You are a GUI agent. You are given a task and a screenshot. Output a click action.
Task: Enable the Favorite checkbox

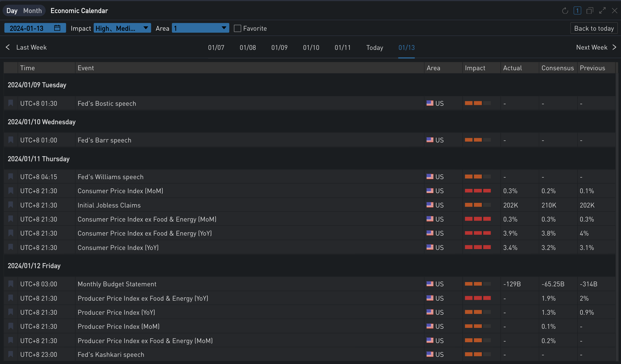click(x=237, y=28)
